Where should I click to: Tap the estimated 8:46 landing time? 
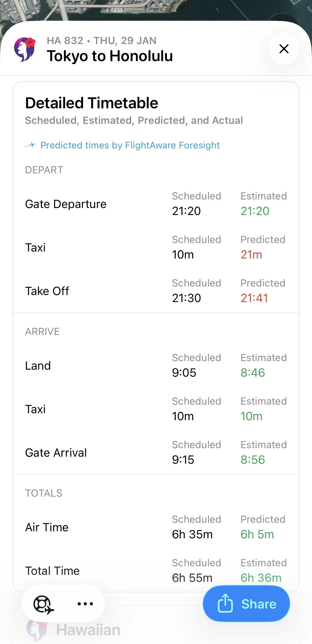click(252, 373)
